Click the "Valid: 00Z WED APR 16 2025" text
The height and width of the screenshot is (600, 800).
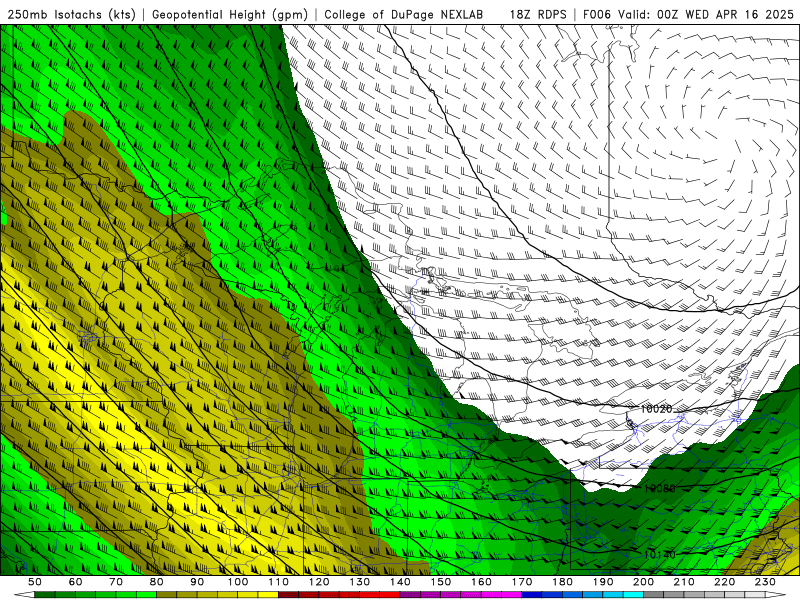pyautogui.click(x=706, y=15)
